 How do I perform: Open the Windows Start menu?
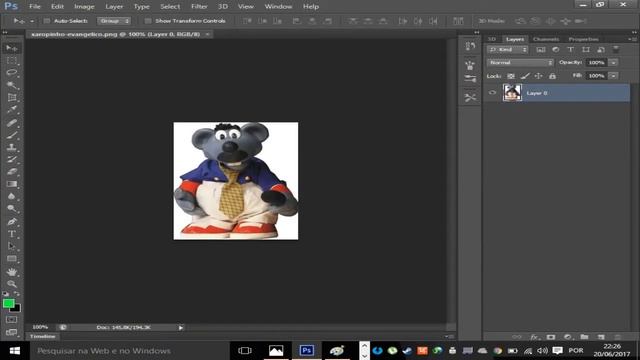(15, 351)
